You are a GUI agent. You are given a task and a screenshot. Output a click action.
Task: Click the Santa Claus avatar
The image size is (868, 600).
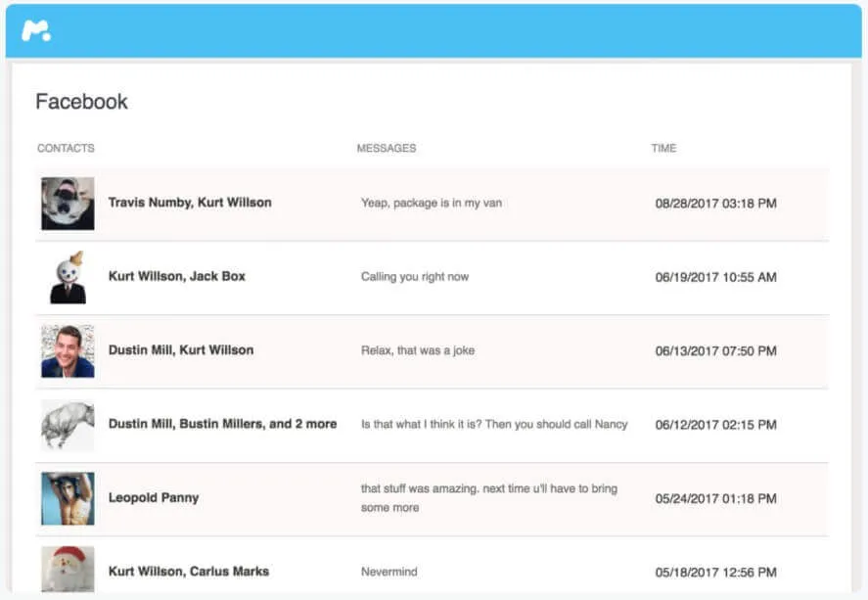pos(68,569)
